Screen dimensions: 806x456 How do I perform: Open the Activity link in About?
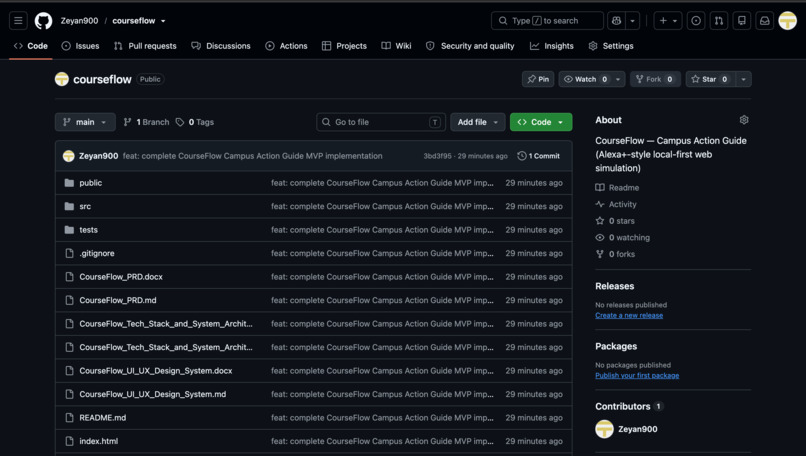click(x=616, y=204)
